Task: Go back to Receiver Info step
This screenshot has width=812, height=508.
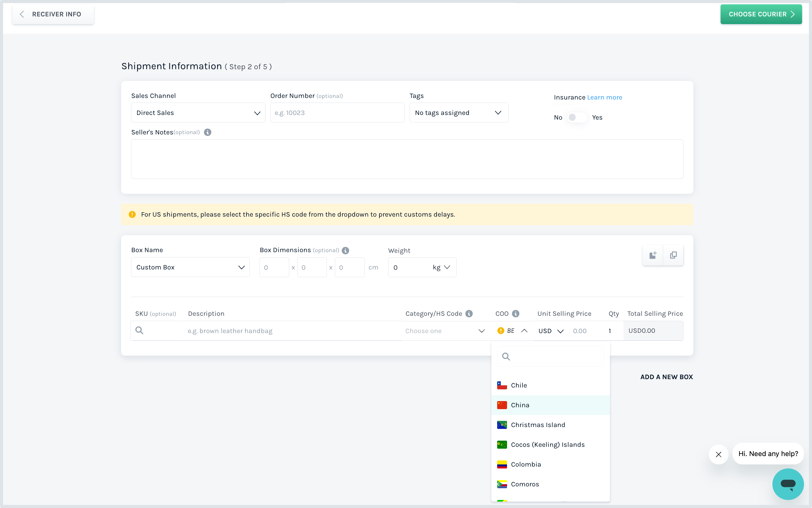Action: tap(53, 14)
